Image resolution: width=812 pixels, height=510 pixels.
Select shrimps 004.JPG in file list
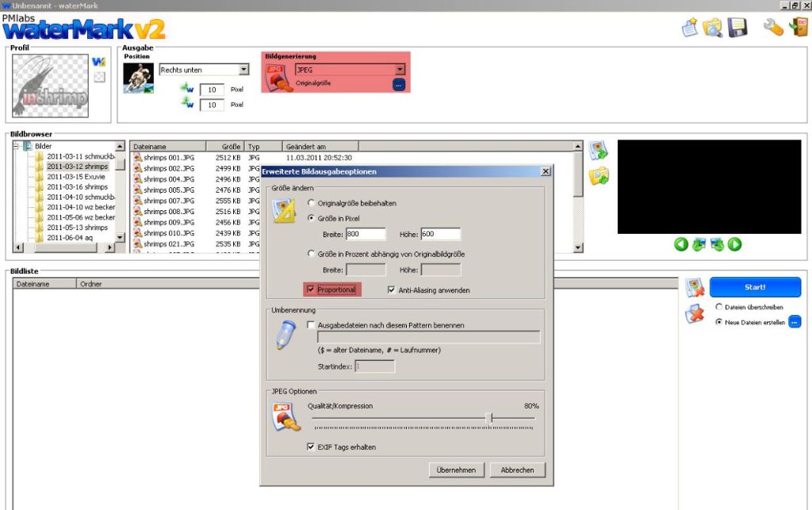coord(168,179)
